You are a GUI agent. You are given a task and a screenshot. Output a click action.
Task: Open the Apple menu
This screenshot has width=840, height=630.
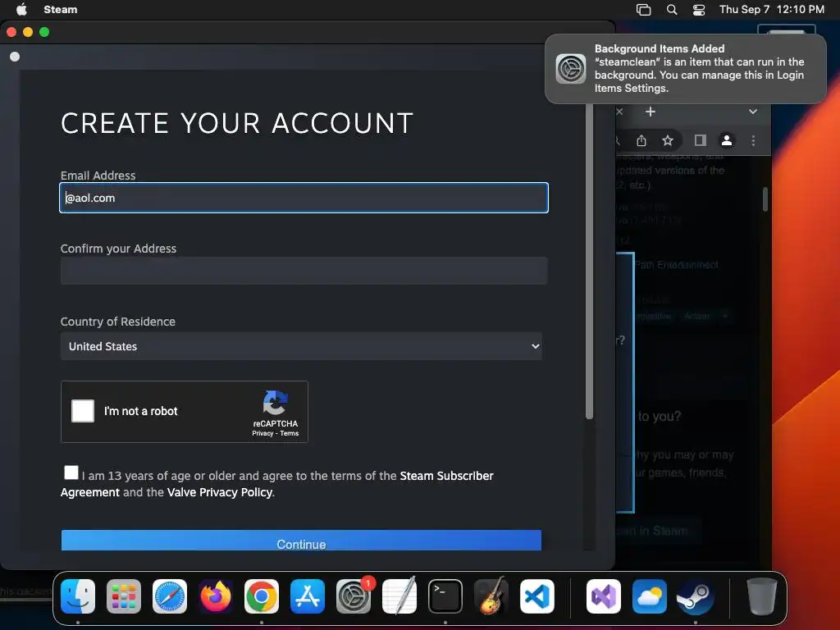pos(21,9)
